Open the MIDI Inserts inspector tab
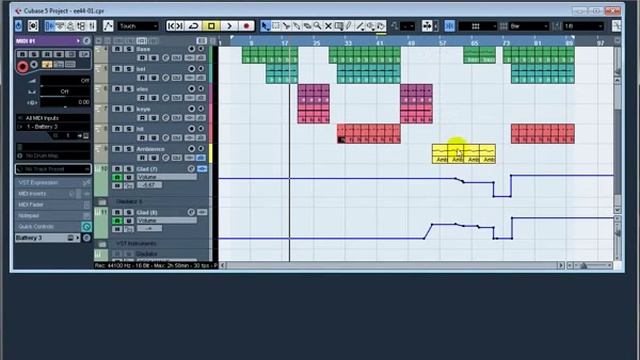640x360 pixels. 53,193
